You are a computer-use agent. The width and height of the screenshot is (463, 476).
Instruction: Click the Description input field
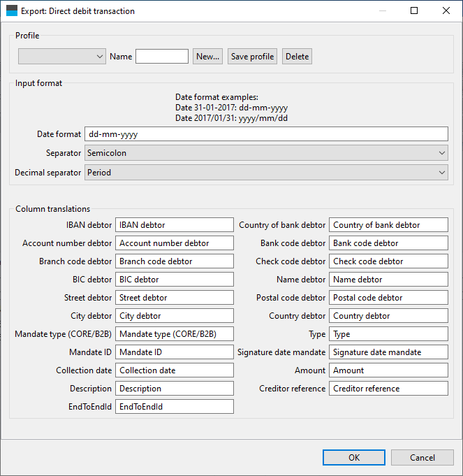pos(175,389)
